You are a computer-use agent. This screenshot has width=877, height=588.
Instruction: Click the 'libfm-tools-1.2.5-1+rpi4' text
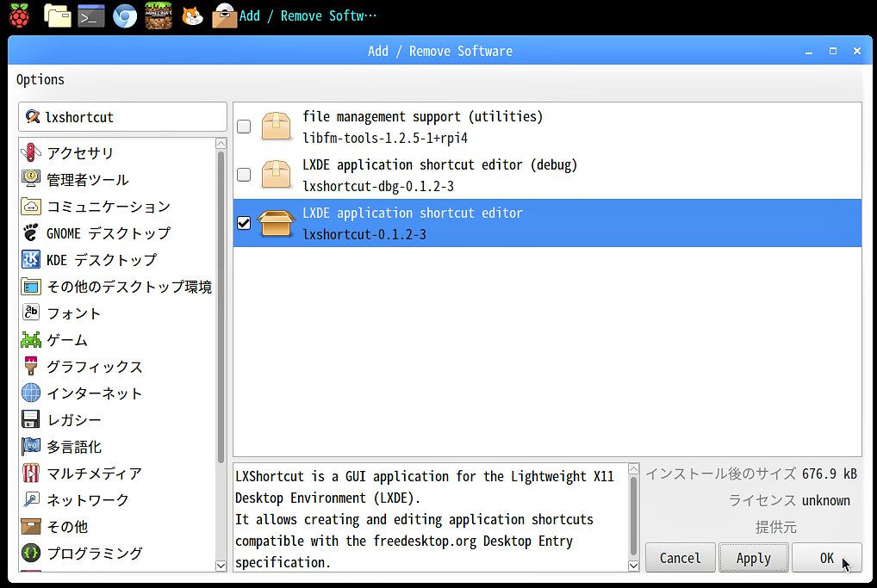(x=385, y=138)
